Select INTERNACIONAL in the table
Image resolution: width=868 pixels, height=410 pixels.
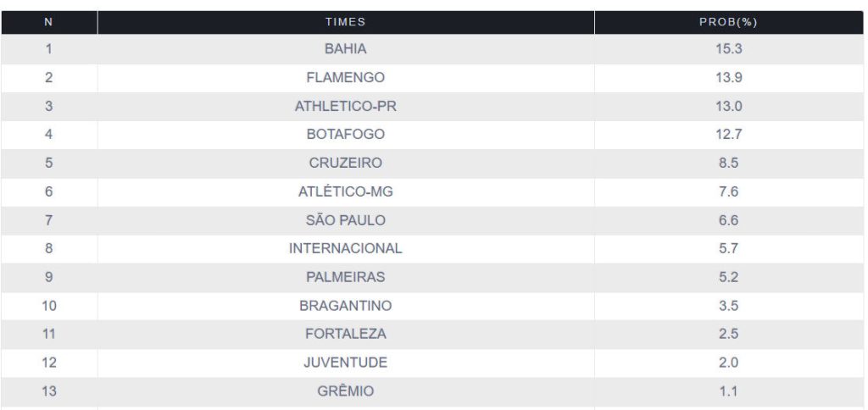pyautogui.click(x=345, y=249)
